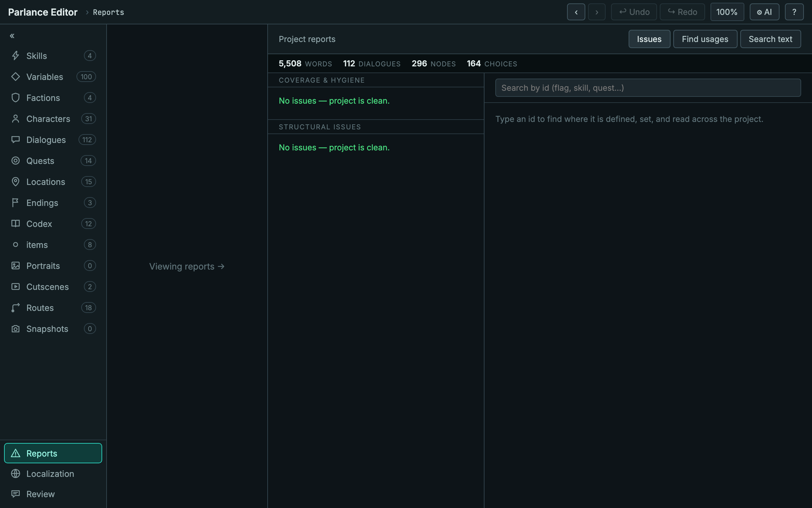Viewport: 812px width, 508px height.
Task: Open Codex via the book icon
Action: tap(16, 224)
